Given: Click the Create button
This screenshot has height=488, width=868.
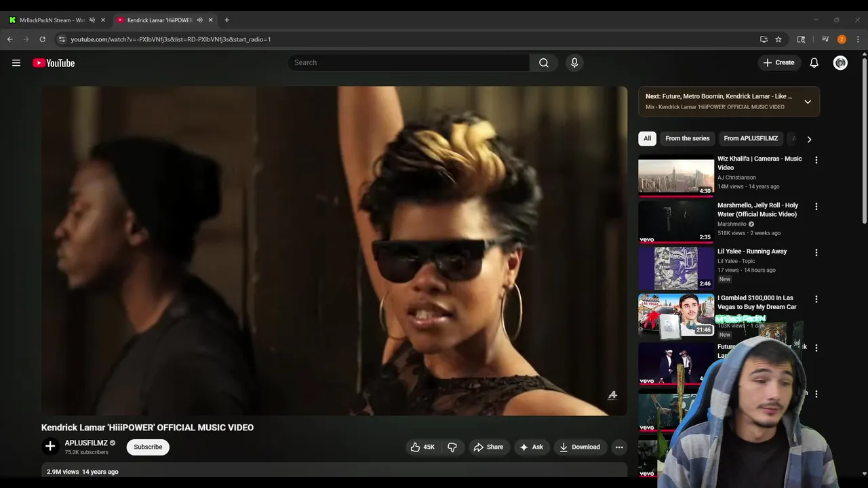Looking at the screenshot, I should click(x=779, y=63).
